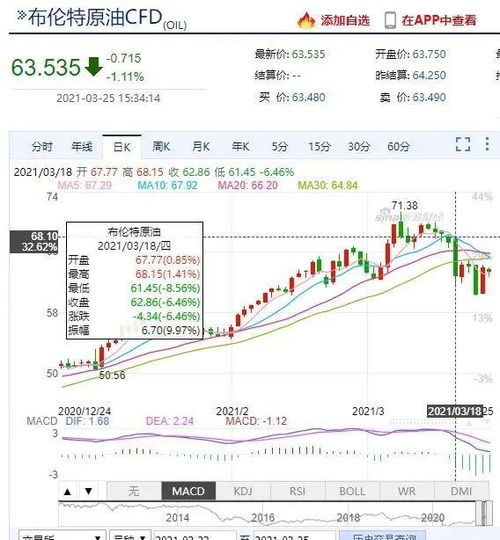Screen dimensions: 500x540
Task: Select the RSI indicator button
Action: 298,491
